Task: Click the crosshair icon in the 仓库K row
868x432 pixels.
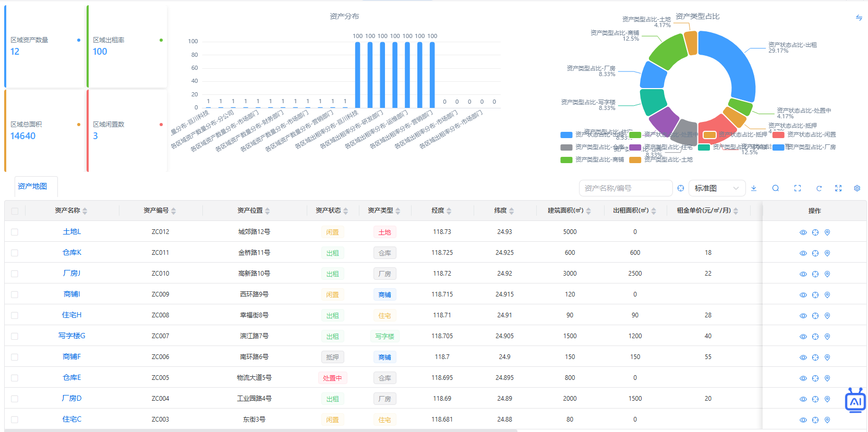Action: tap(815, 253)
